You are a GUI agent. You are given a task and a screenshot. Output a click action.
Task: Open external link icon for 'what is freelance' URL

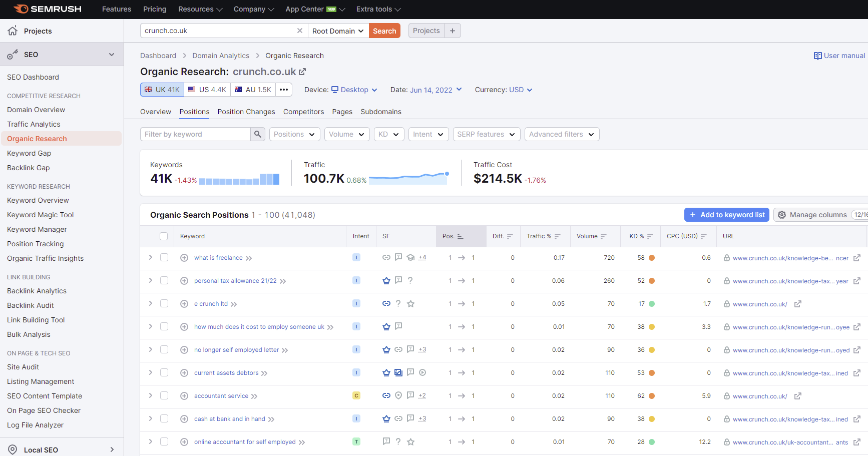pos(857,258)
